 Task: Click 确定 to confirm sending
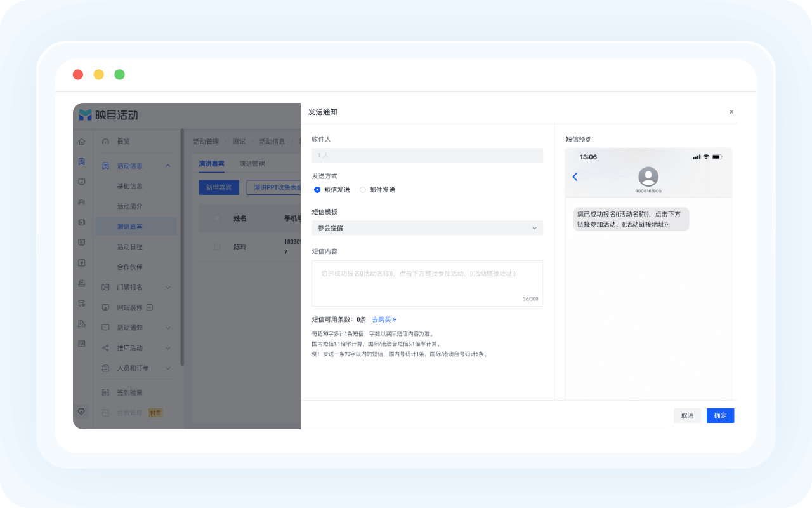coord(721,415)
